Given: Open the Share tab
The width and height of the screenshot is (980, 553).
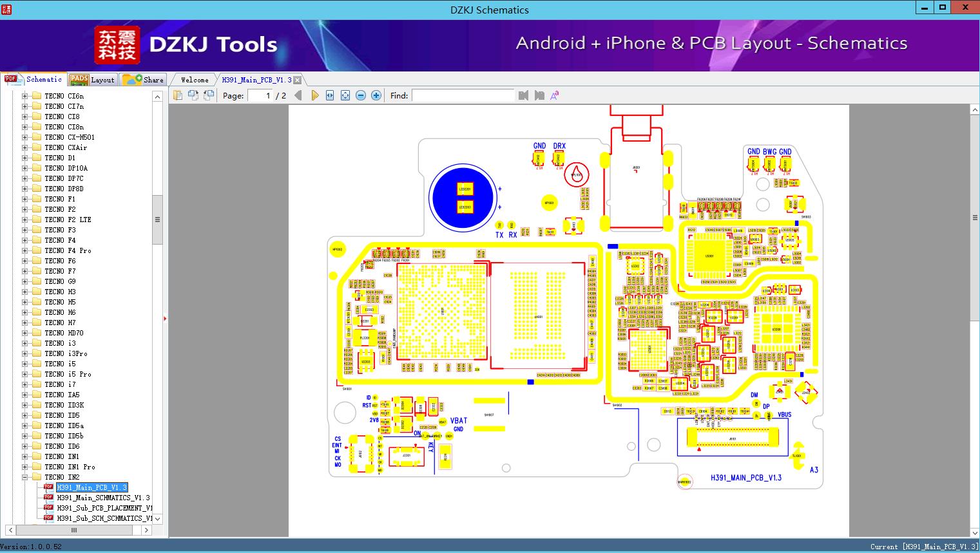Looking at the screenshot, I should 143,80.
